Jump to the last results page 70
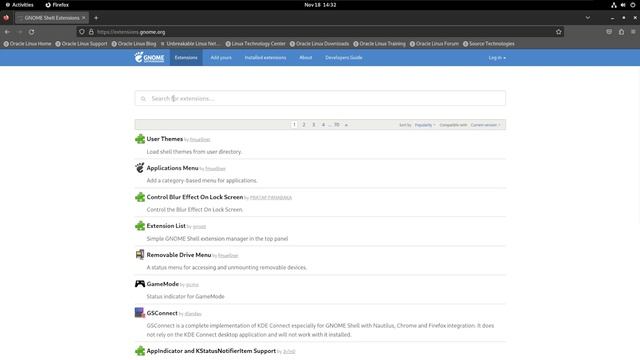Screen dimensions: 640x360 [x=337, y=124]
